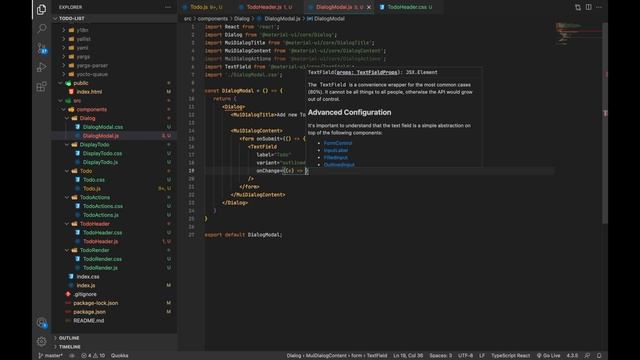Click Go Live in status bar

tap(548, 356)
